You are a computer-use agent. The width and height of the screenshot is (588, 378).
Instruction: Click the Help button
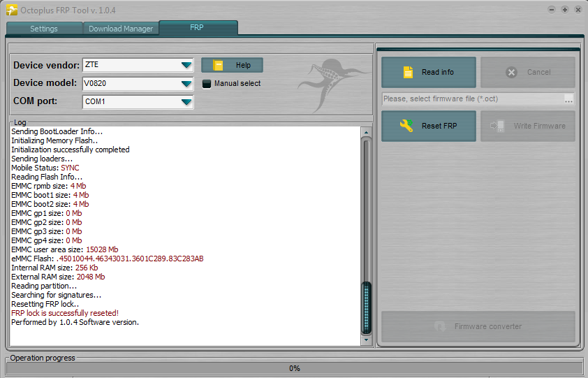pyautogui.click(x=232, y=65)
